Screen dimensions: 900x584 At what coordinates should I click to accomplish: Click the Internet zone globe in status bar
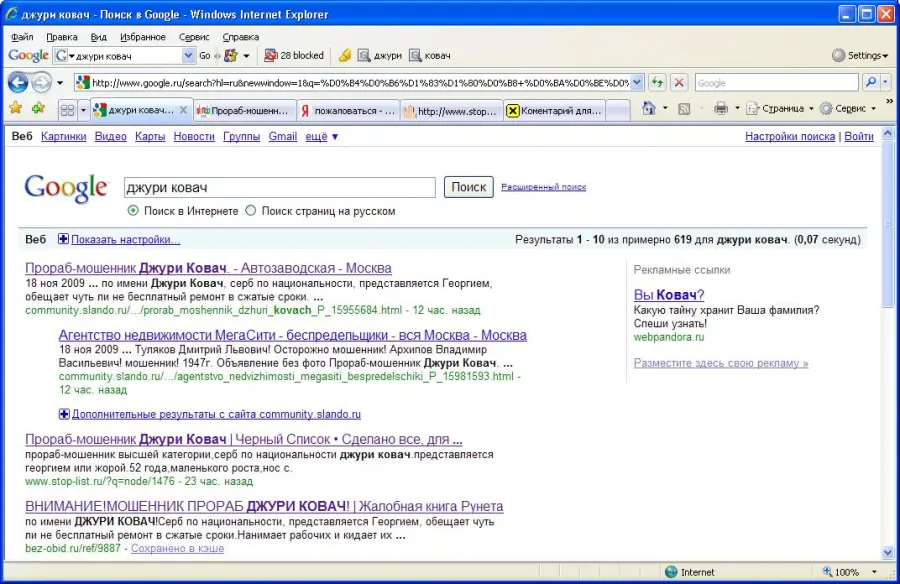[671, 572]
